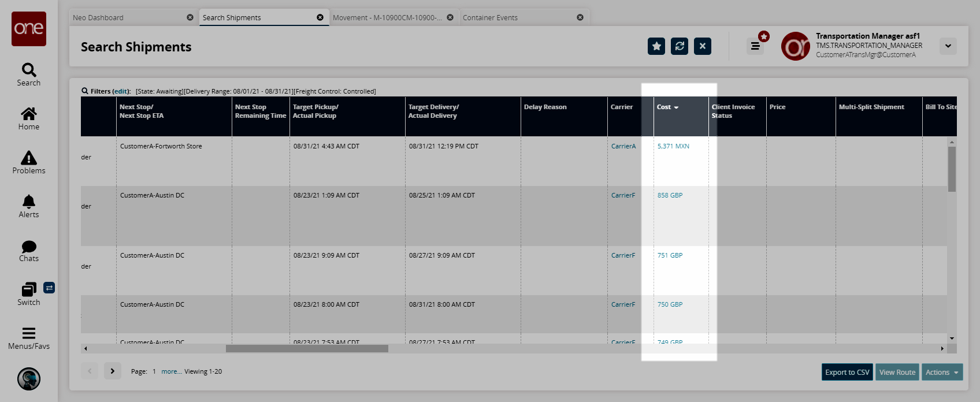980x402 pixels.
Task: Open the Problems warning icon
Action: 29,158
